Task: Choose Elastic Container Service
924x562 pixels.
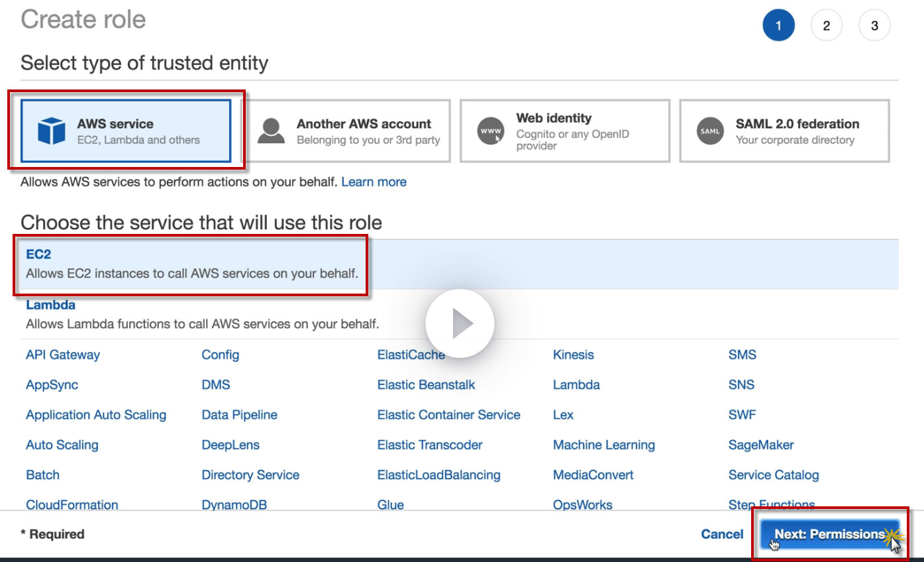Action: pyautogui.click(x=449, y=415)
